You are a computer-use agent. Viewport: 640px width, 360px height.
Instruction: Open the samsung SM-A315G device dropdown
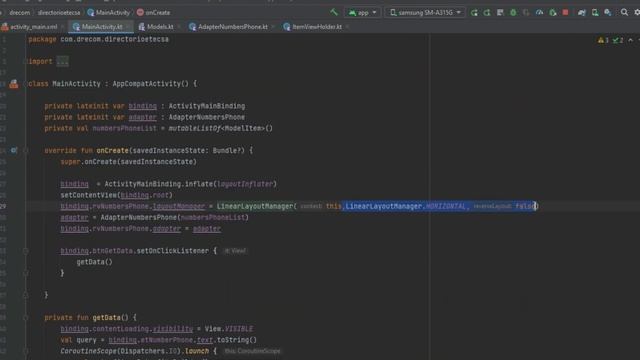pos(425,13)
